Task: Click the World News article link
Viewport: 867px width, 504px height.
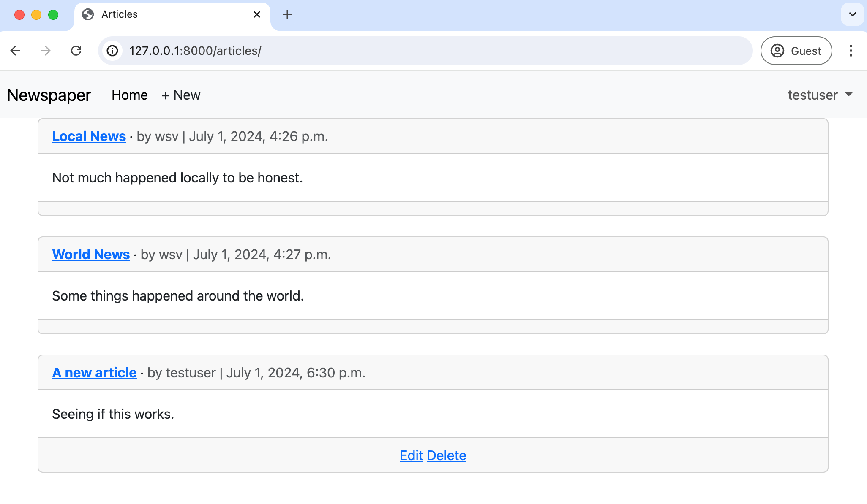Action: pos(91,254)
